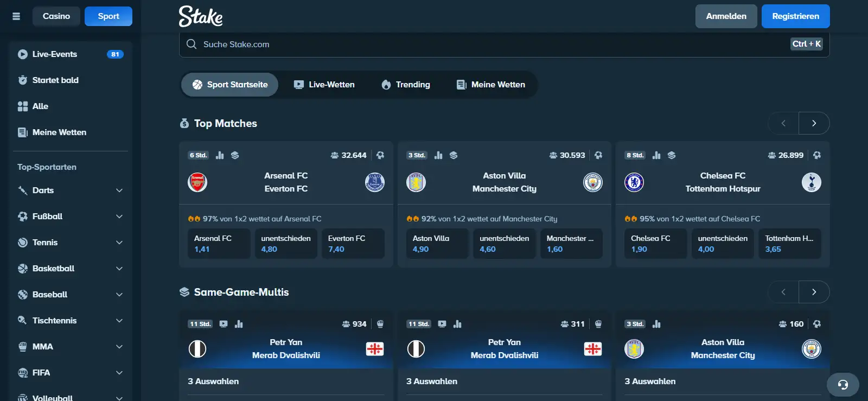This screenshot has width=868, height=401.
Task: Select the Sport Startseite tab
Action: tap(229, 85)
